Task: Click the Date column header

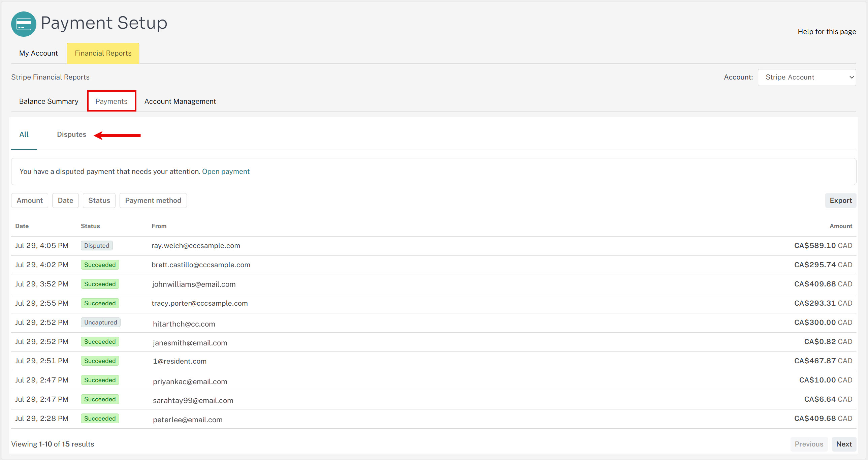Action: click(x=22, y=226)
